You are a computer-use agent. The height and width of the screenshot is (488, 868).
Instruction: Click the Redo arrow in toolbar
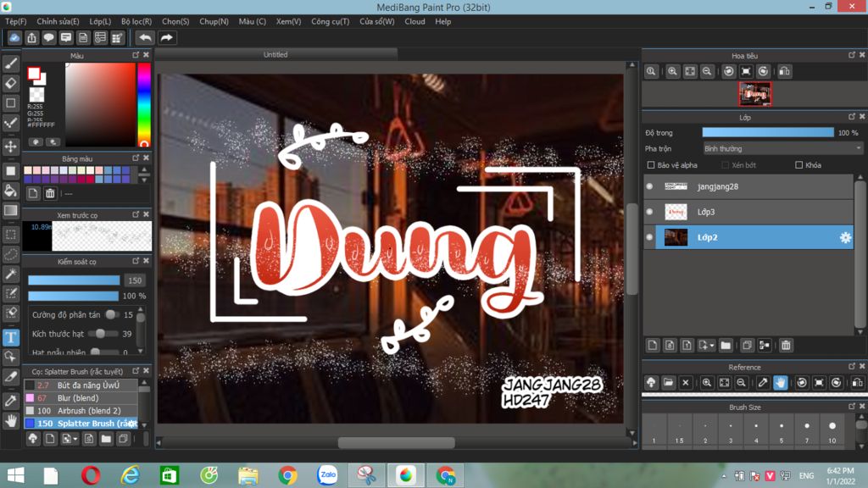166,37
